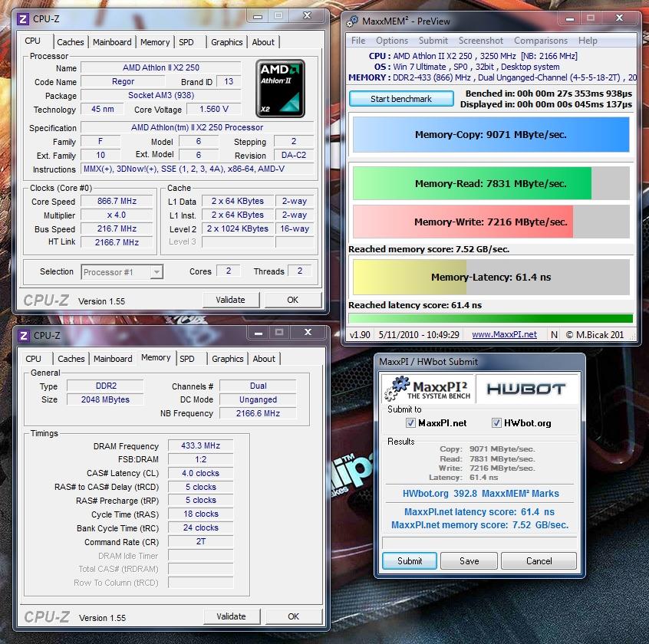Open the Options menu in MaxxMEM
This screenshot has width=649, height=644.
click(392, 41)
